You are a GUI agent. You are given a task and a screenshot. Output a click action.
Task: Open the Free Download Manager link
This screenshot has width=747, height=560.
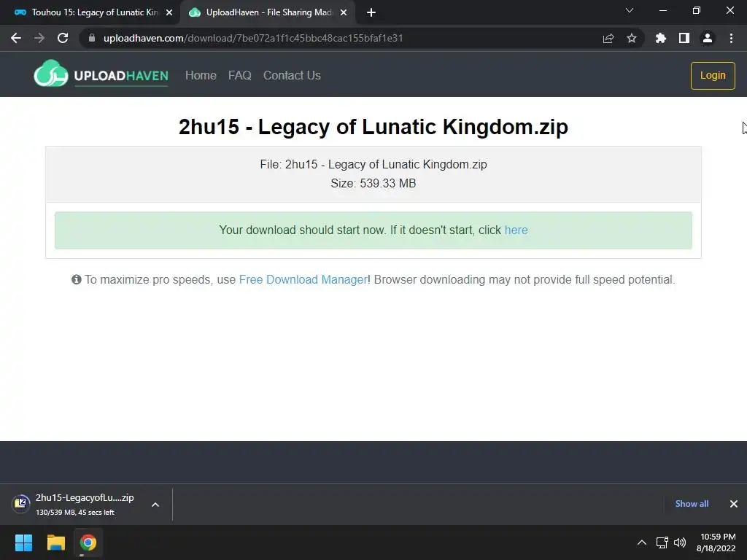click(x=303, y=279)
